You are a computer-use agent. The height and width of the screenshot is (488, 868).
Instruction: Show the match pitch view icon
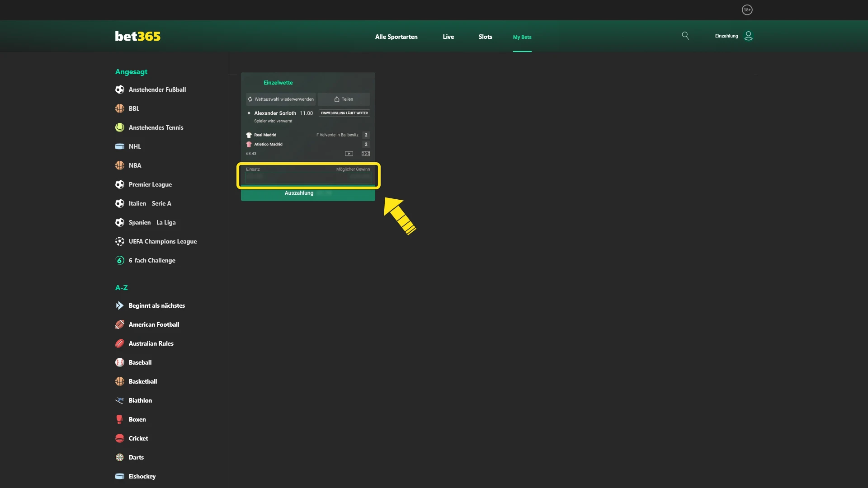[365, 154]
